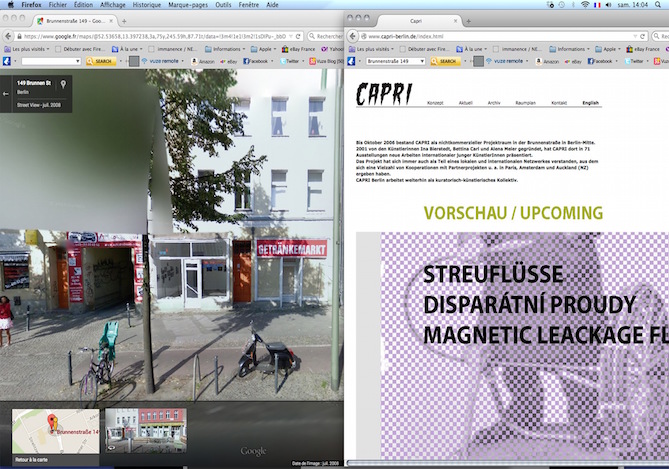The image size is (669, 469).
Task: Open the Outils menu
Action: [x=223, y=5]
